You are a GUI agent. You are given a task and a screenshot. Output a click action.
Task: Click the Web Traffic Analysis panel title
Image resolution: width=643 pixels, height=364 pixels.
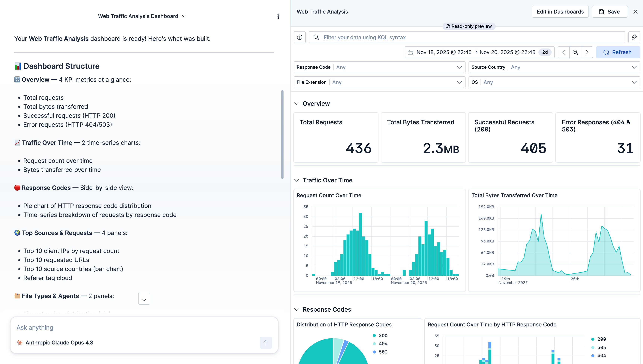322,12
